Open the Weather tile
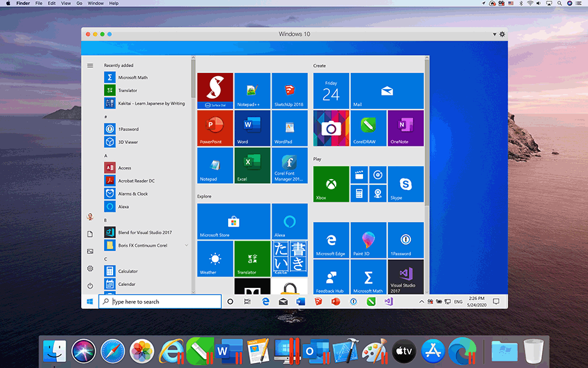588x368 pixels. [215, 259]
